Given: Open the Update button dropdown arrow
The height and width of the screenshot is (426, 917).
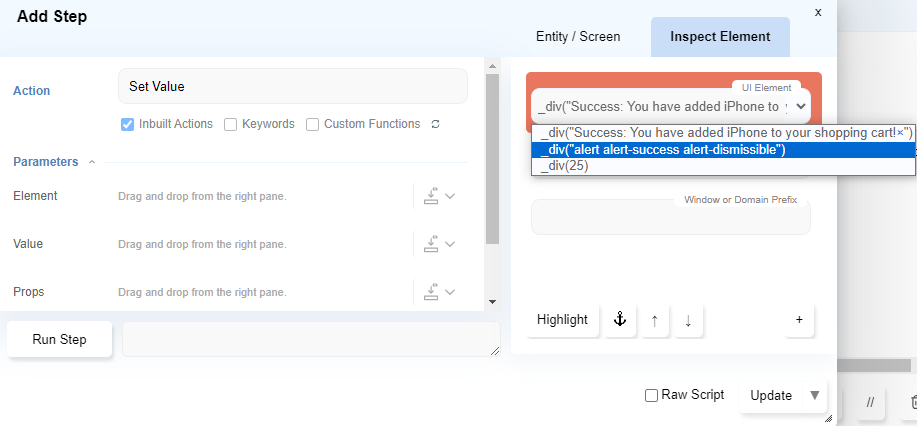Looking at the screenshot, I should [x=815, y=395].
